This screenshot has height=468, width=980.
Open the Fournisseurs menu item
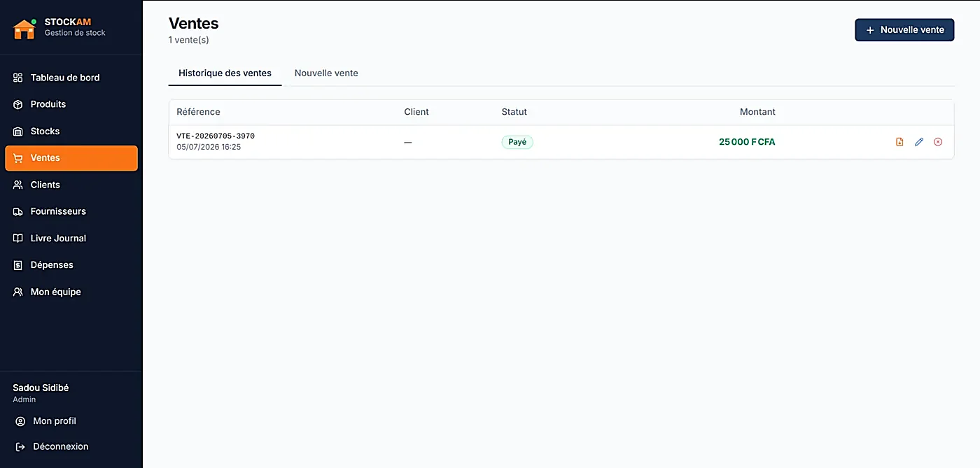point(71,211)
